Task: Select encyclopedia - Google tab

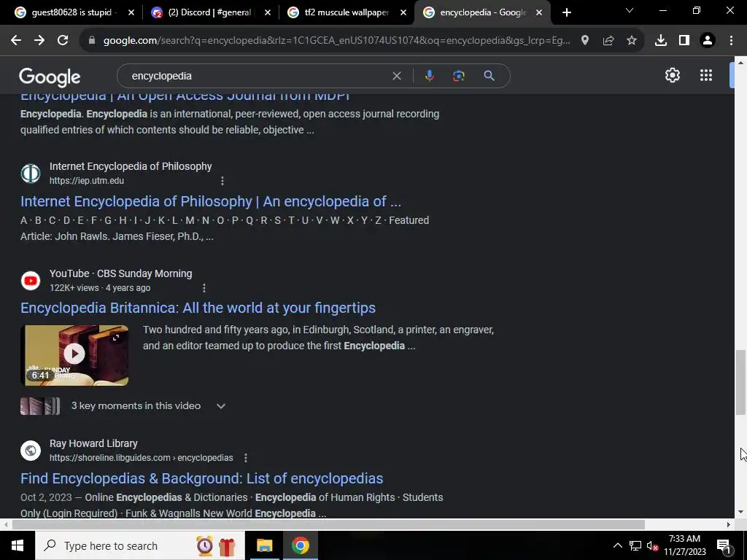Action: pos(482,12)
